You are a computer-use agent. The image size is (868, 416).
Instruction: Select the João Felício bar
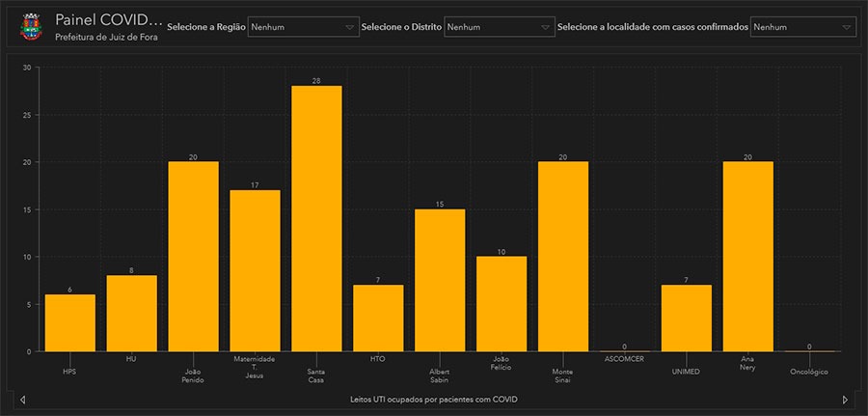502,304
